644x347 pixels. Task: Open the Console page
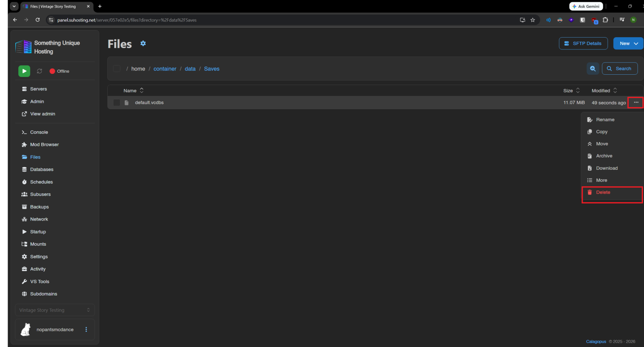(x=55, y=132)
